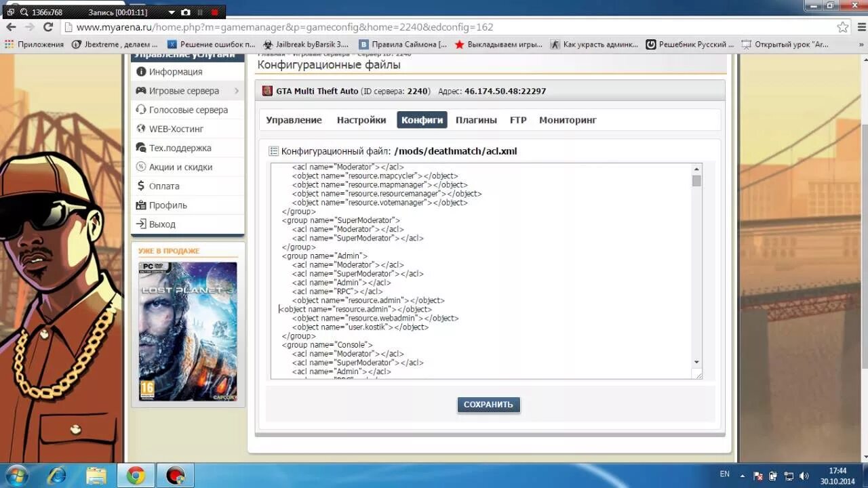Click the Сохранить save button
This screenshot has height=488, width=868.
click(x=488, y=405)
